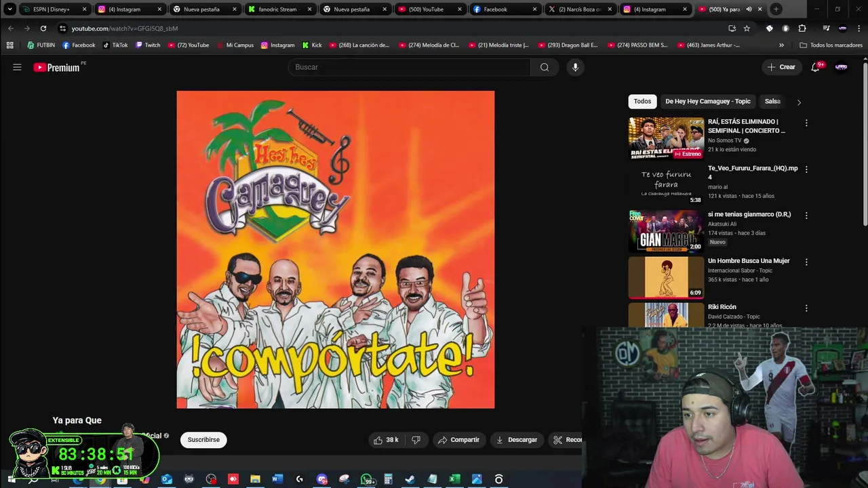Click the YouTube search input field
This screenshot has height=488, width=868.
click(x=410, y=67)
